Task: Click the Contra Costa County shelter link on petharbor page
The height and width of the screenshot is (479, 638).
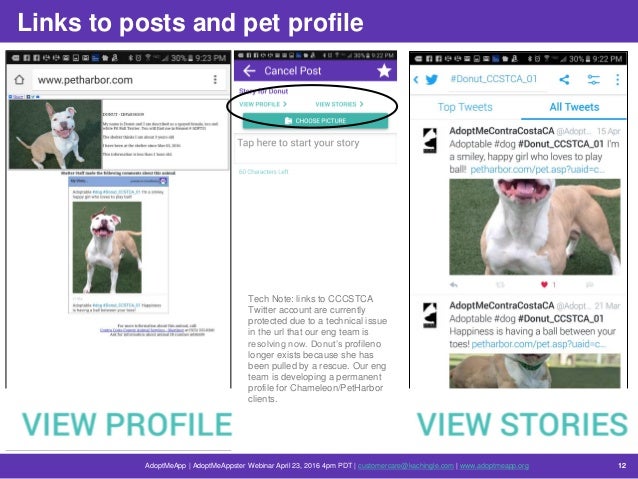Action: 142,330
